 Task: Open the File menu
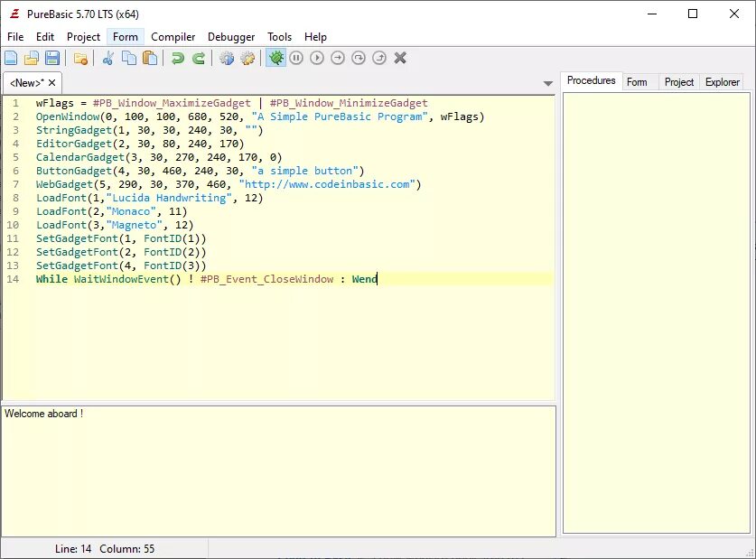coord(15,37)
